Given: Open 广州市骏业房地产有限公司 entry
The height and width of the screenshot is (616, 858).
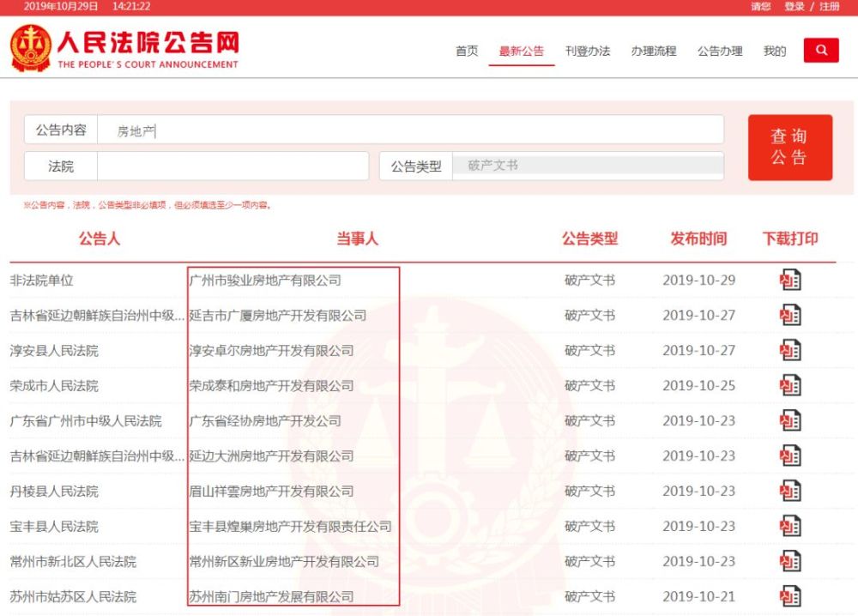Looking at the screenshot, I should [x=265, y=281].
